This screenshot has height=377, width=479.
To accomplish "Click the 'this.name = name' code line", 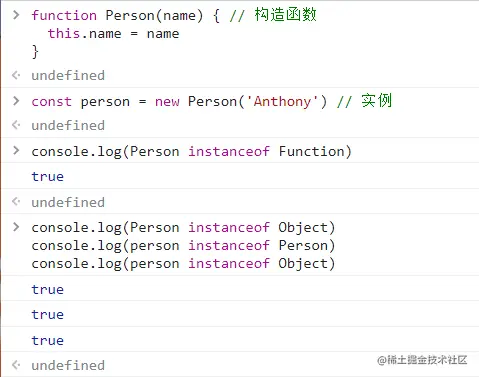I will click(x=113, y=34).
